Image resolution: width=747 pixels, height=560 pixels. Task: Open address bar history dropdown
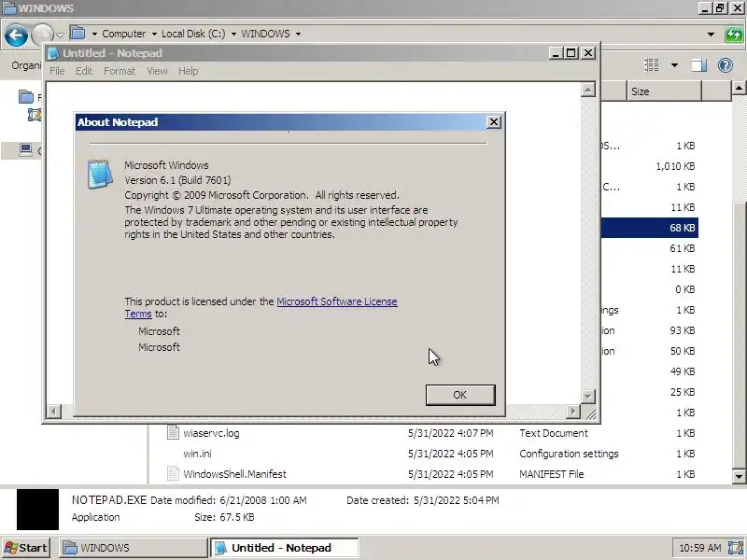(711, 34)
